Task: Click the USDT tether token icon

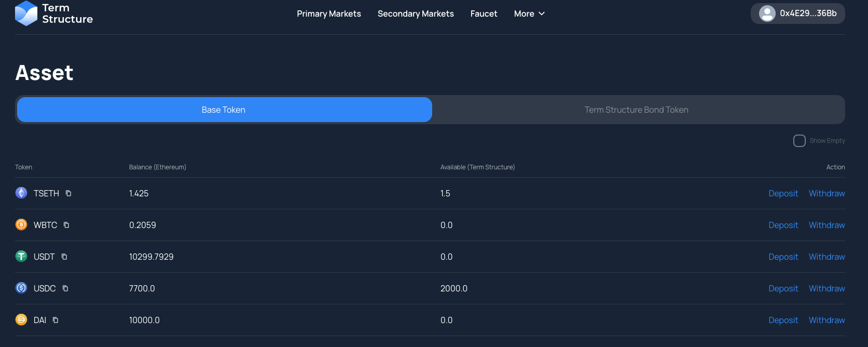Action: (21, 257)
